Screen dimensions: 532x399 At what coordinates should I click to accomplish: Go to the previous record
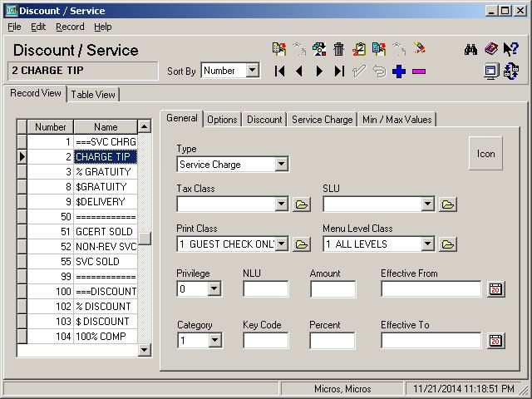pyautogui.click(x=299, y=71)
